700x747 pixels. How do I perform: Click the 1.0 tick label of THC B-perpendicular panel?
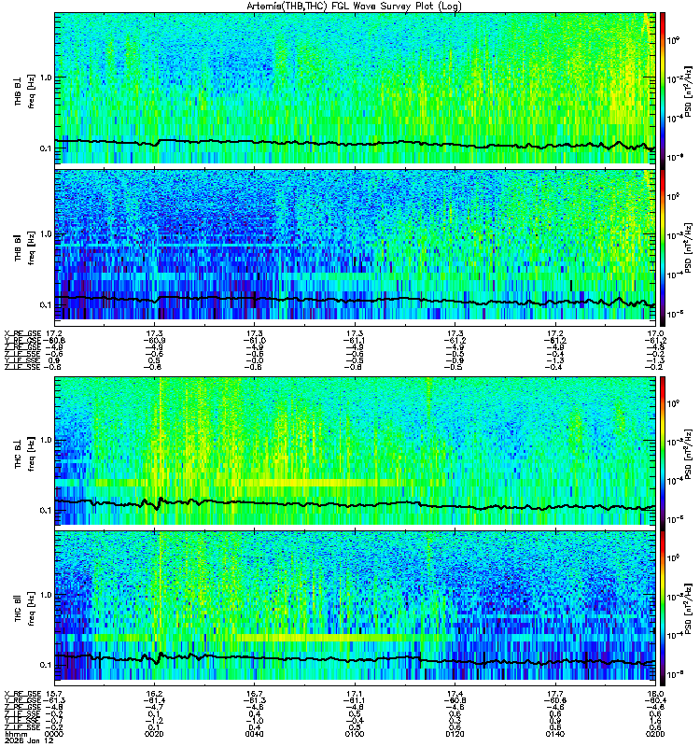(x=46, y=440)
